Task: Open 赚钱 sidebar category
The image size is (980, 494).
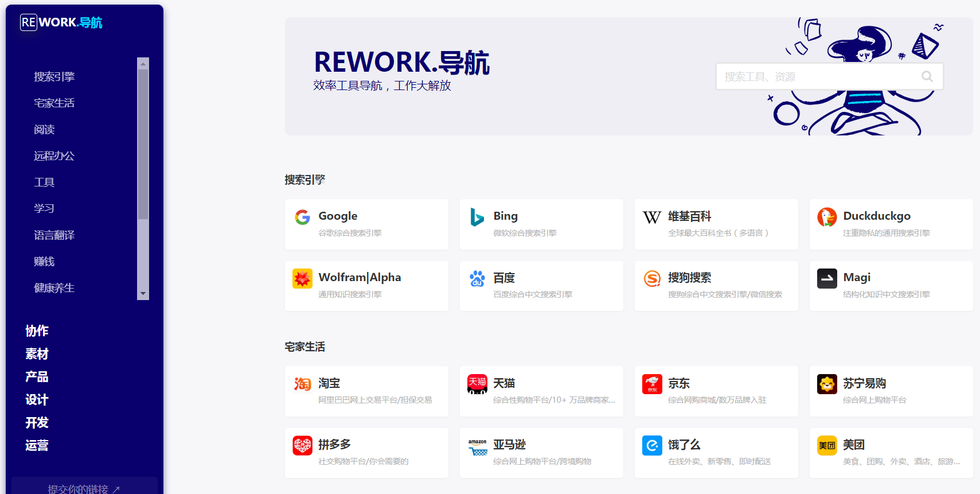Action: tap(44, 262)
